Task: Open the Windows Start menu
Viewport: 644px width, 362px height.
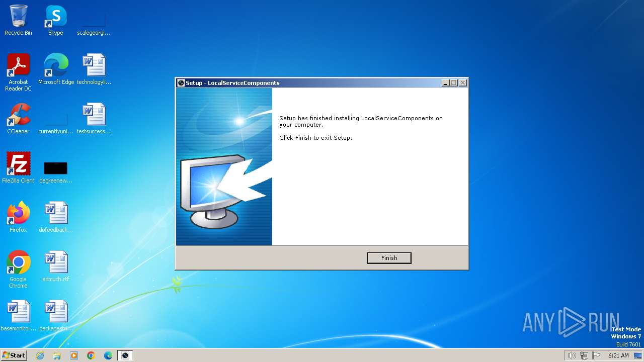Action: point(14,355)
